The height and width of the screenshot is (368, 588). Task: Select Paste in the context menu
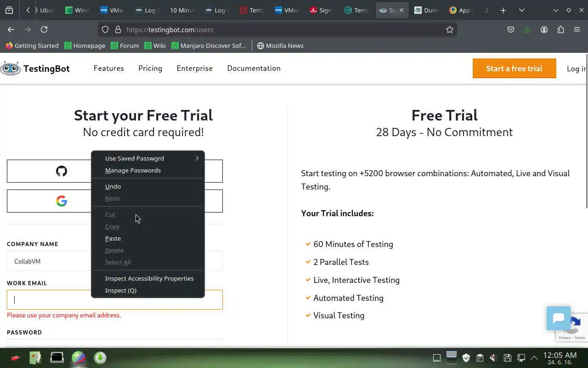[x=148, y=238]
